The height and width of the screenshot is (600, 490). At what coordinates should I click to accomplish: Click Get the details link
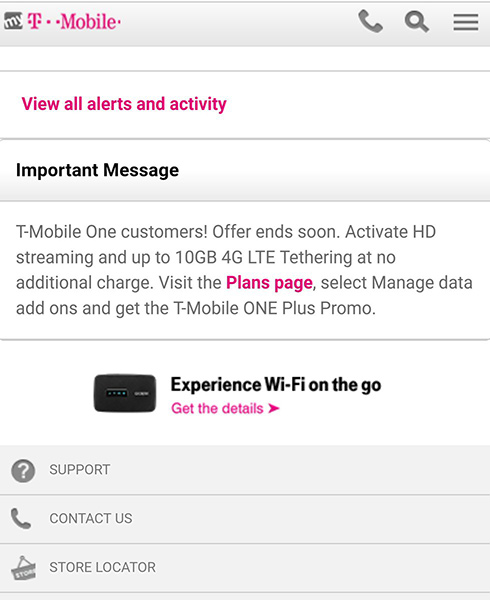point(225,408)
